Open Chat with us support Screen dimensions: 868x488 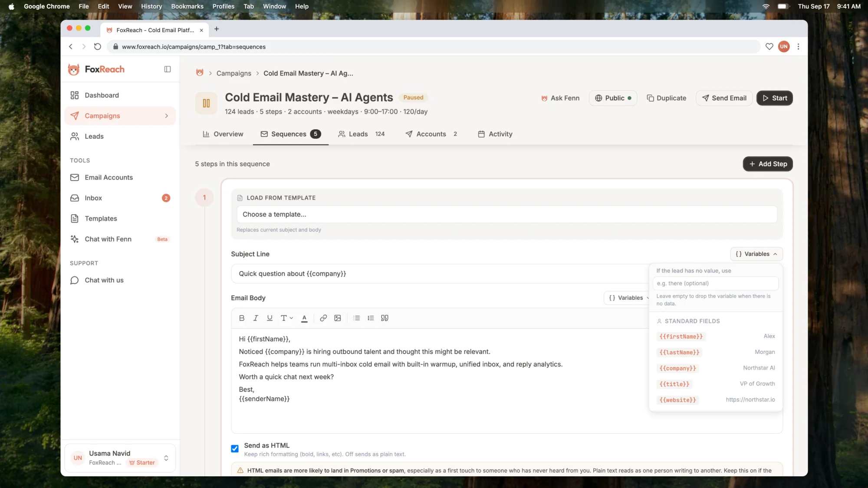point(120,280)
